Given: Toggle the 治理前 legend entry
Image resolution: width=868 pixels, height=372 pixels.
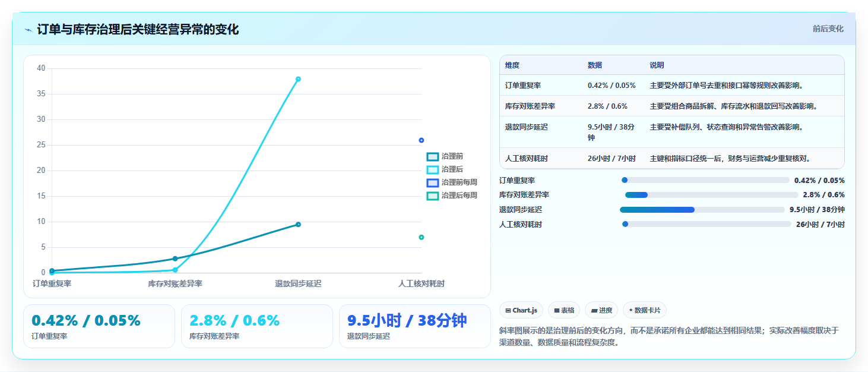Looking at the screenshot, I should (445, 156).
